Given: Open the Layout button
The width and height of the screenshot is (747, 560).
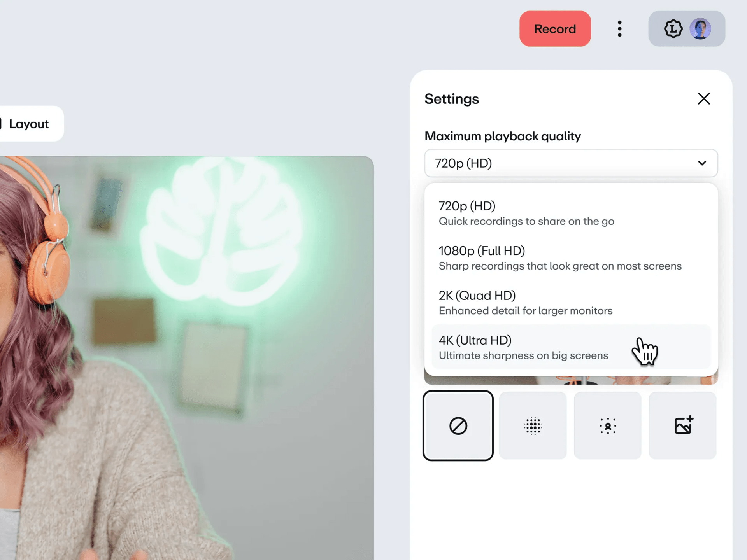Looking at the screenshot, I should (x=29, y=124).
